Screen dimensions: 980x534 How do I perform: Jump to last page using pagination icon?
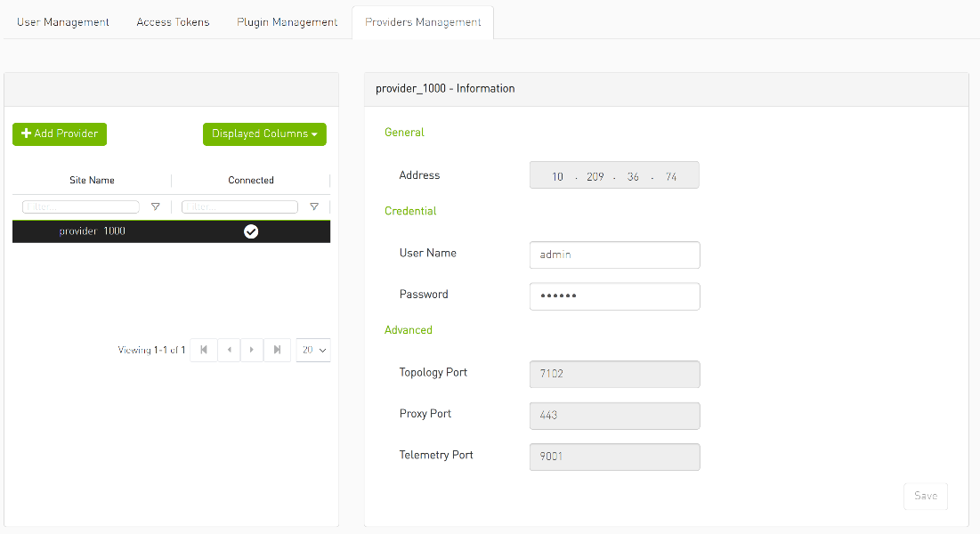click(x=277, y=350)
